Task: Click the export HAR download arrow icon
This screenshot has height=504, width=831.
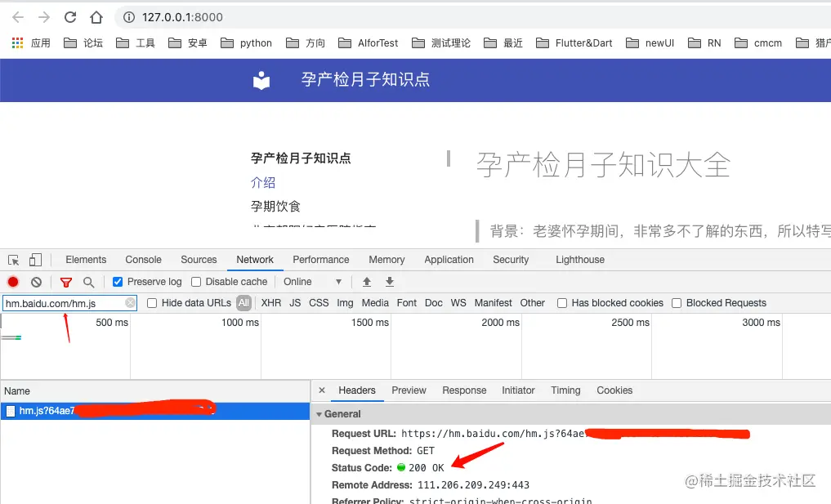Action: point(390,282)
